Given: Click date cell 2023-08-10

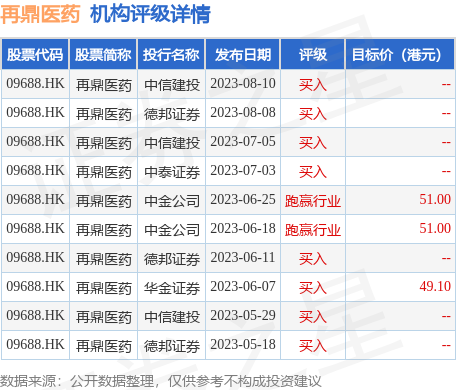Looking at the screenshot, I should (x=243, y=83).
